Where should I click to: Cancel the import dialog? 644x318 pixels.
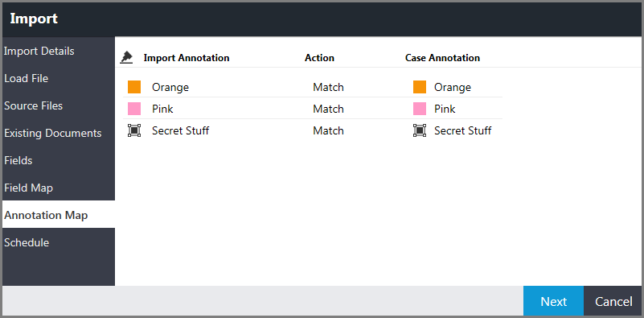[613, 301]
